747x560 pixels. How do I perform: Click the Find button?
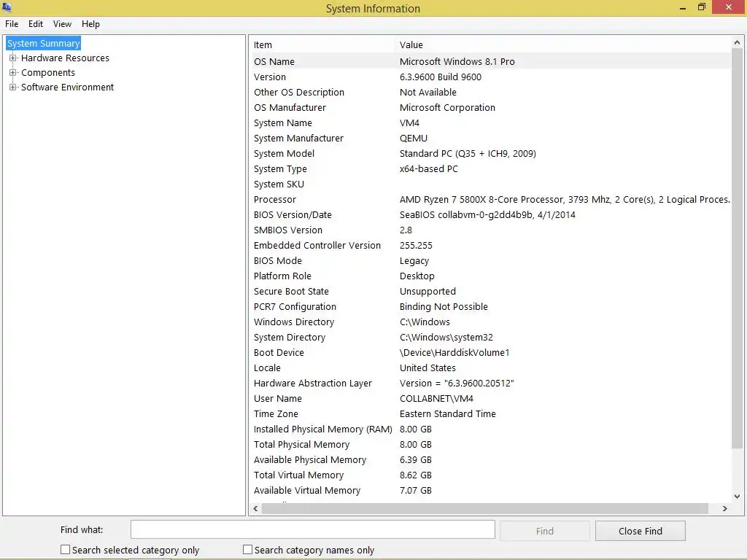pyautogui.click(x=545, y=531)
